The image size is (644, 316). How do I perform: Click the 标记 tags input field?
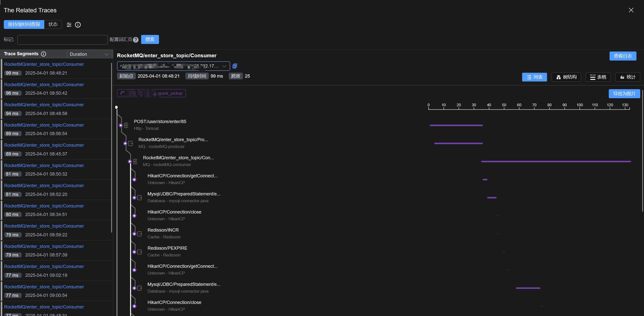coord(62,40)
